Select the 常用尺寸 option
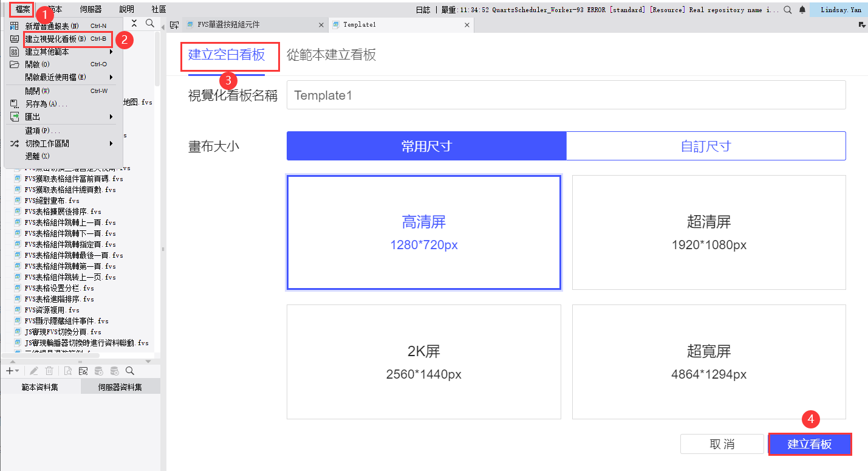This screenshot has width=868, height=471. (426, 146)
